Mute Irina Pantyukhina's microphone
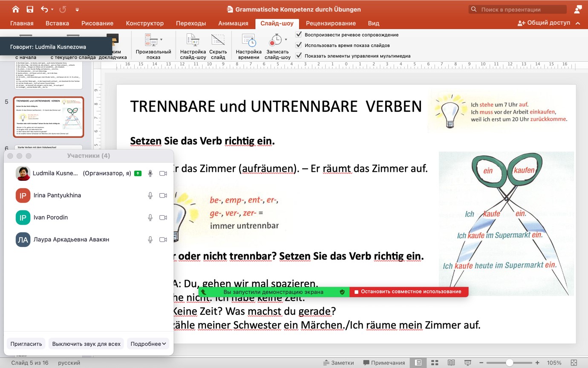 pyautogui.click(x=150, y=195)
